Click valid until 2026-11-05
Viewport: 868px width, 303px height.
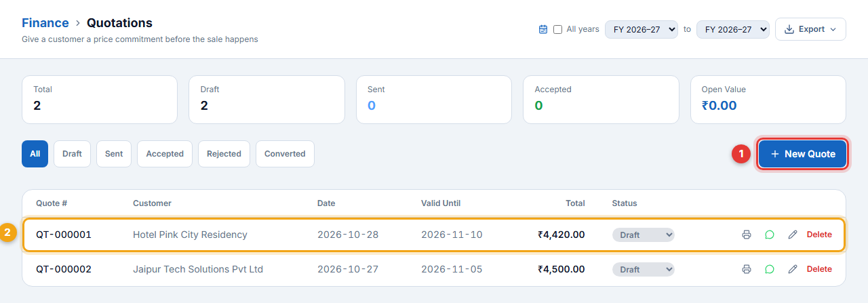452,269
